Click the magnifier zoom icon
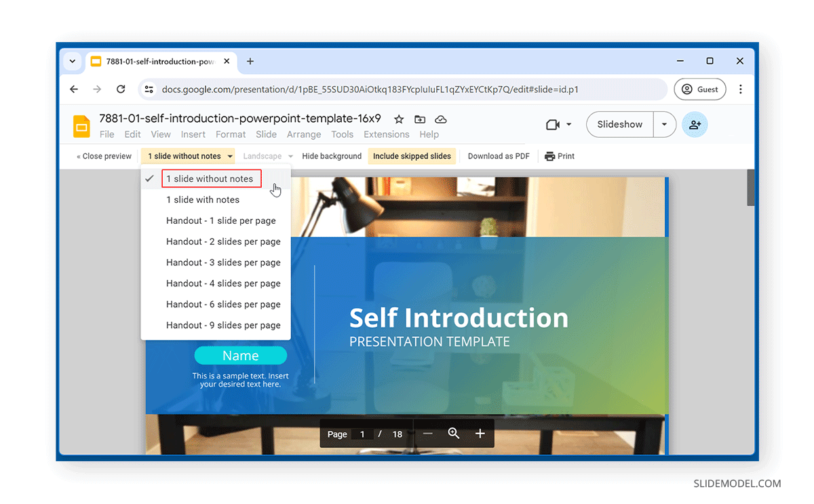This screenshot has height=504, width=814. (454, 433)
